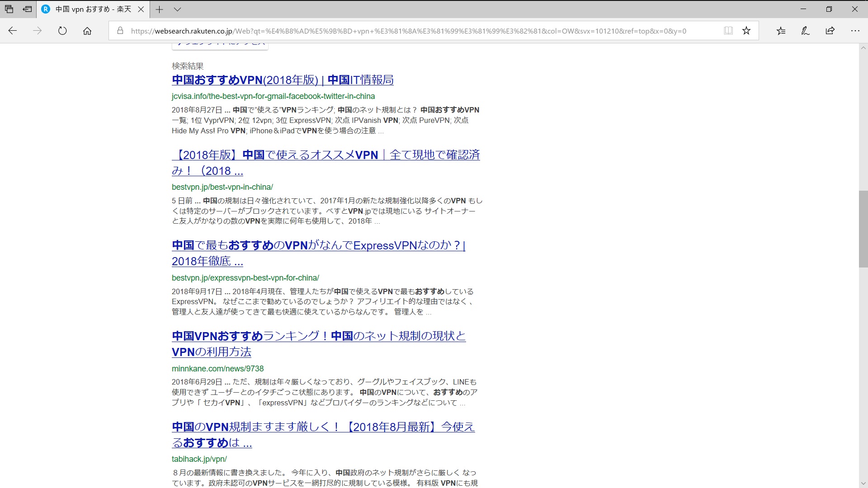Open the Favorites hub icon
This screenshot has height=488, width=868.
tap(781, 31)
